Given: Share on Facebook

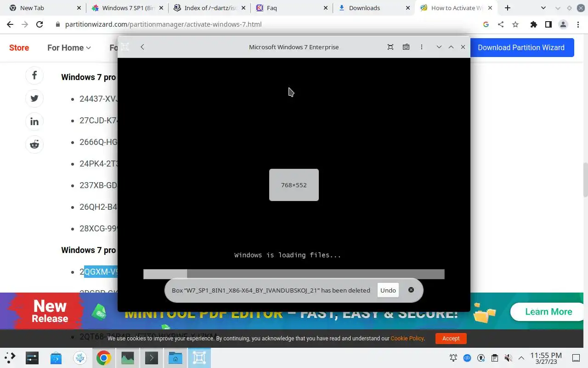Looking at the screenshot, I should click(34, 75).
